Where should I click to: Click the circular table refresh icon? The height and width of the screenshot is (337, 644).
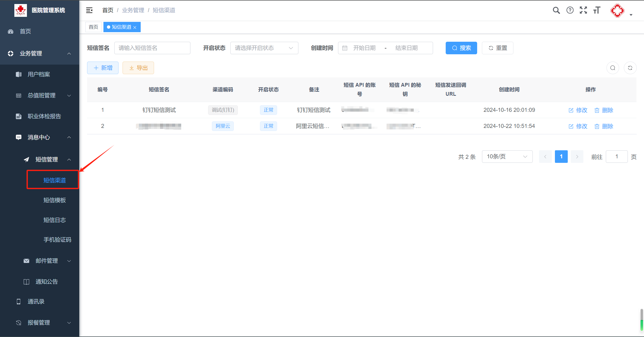pos(630,68)
